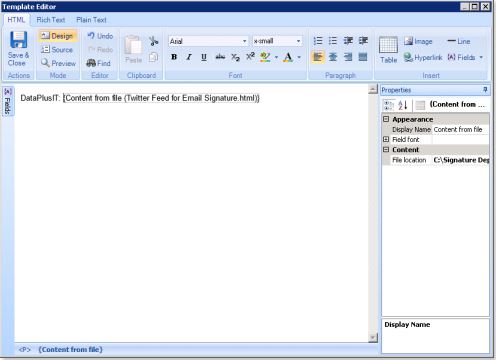Click the Save & Close button
Image resolution: width=496 pixels, height=360 pixels.
(x=18, y=48)
